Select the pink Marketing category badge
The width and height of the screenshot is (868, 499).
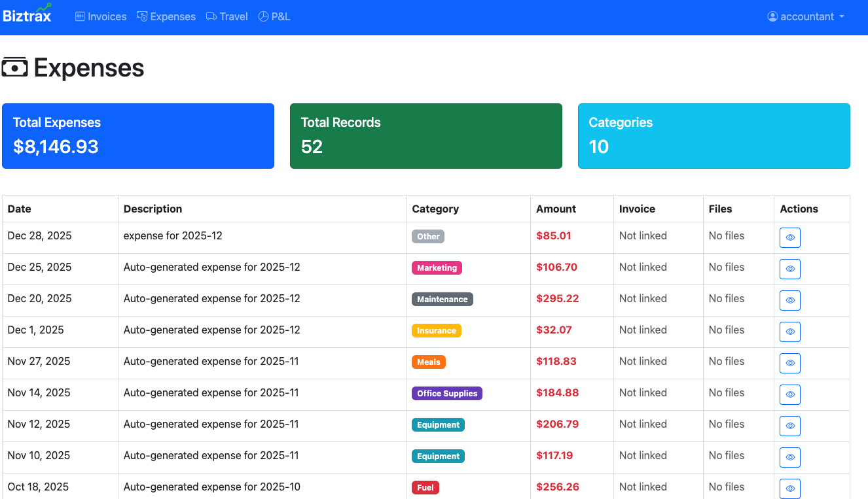(437, 267)
